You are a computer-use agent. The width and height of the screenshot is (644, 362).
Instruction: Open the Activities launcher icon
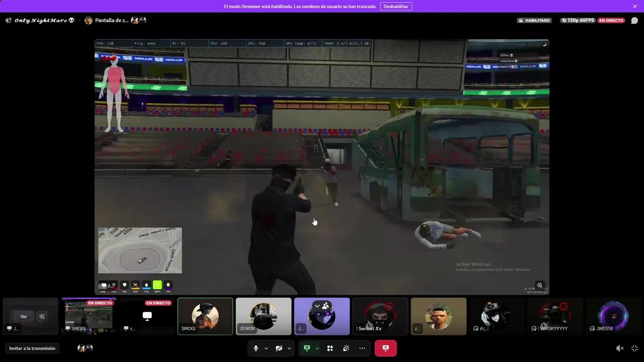[x=330, y=348]
